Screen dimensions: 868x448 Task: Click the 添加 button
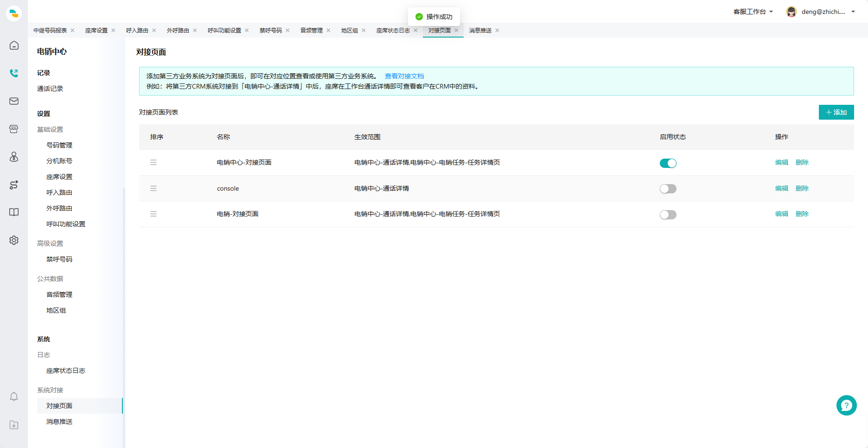point(836,112)
